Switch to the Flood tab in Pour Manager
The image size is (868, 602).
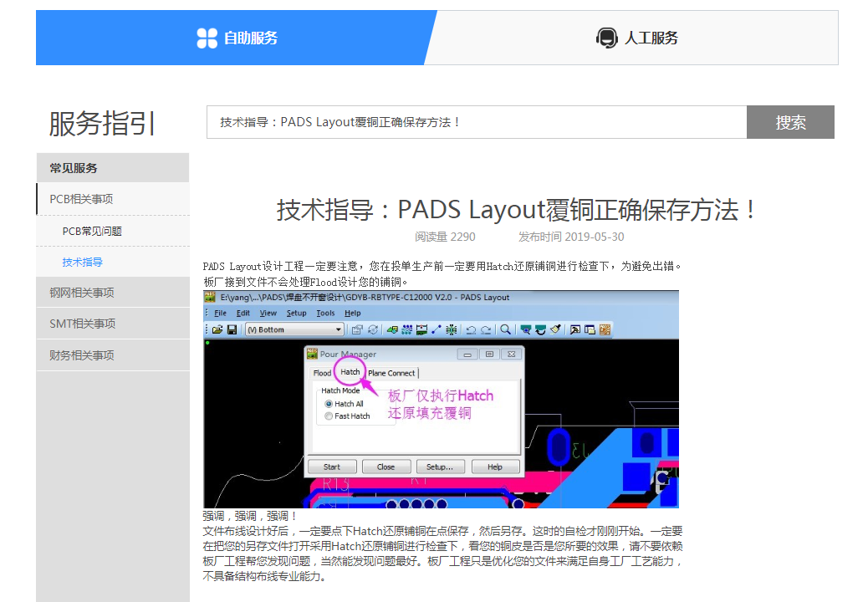tap(322, 373)
